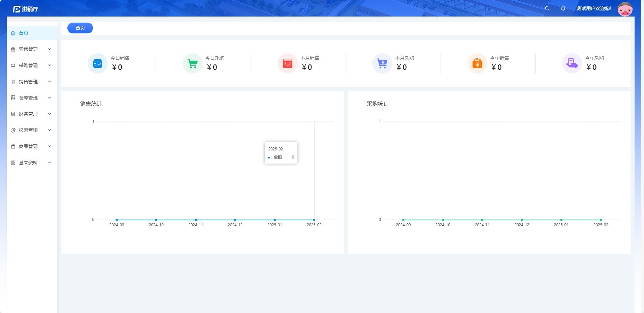
Task: Click the search magnifier icon in header
Action: pyautogui.click(x=547, y=8)
